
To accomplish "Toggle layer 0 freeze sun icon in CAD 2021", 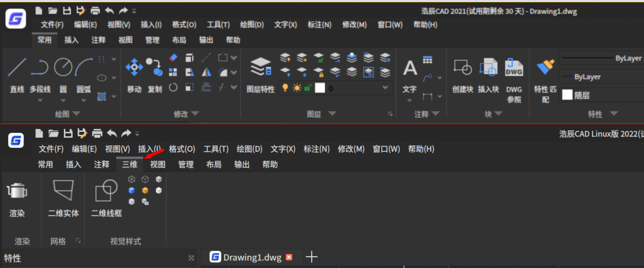I will [x=297, y=88].
